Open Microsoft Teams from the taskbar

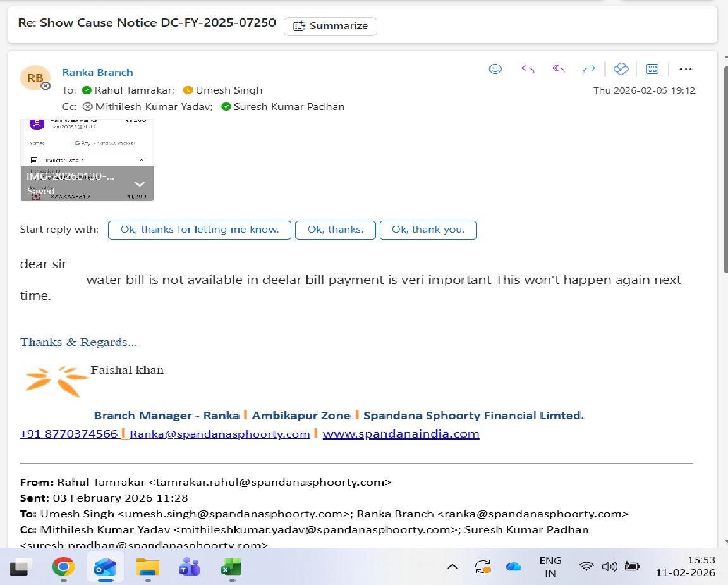click(x=186, y=567)
